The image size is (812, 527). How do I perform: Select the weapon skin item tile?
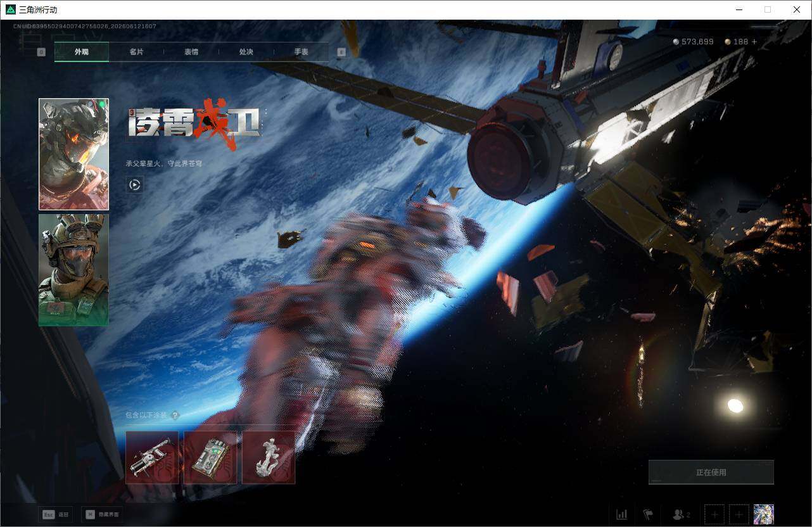[x=152, y=457]
